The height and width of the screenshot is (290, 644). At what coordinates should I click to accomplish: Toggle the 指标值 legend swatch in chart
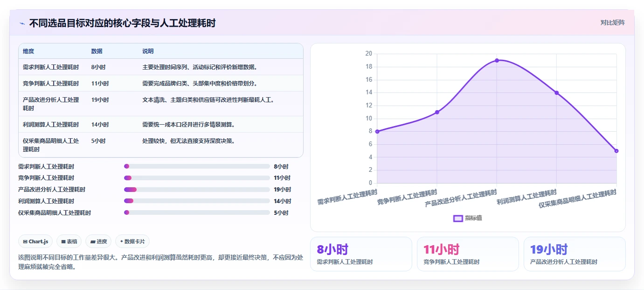coord(458,218)
